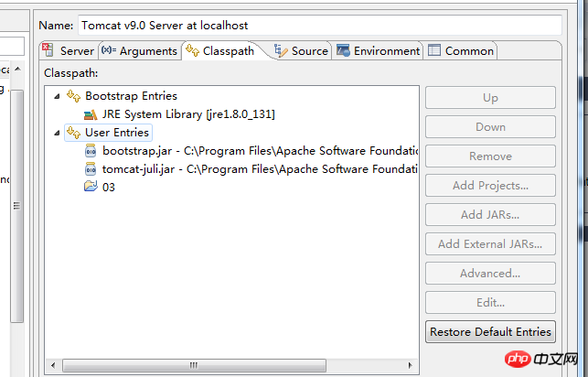The width and height of the screenshot is (588, 377).
Task: Open the Source tab
Action: click(x=301, y=50)
